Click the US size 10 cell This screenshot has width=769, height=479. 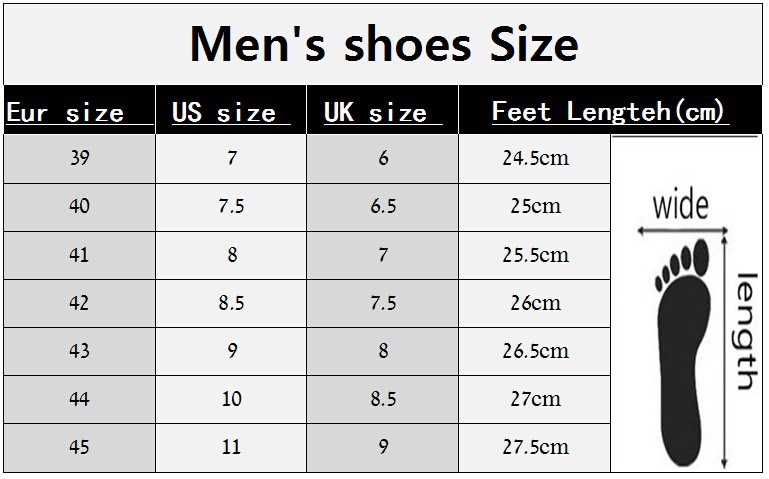[231, 399]
